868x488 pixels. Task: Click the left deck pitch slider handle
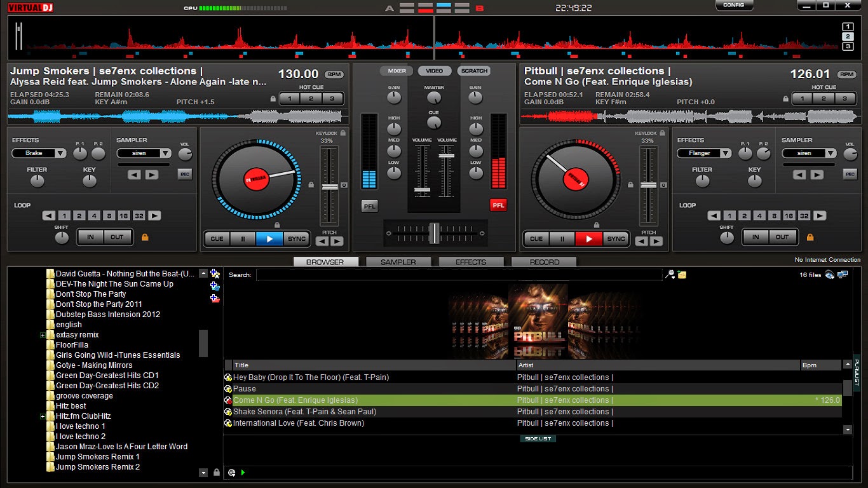click(x=329, y=186)
